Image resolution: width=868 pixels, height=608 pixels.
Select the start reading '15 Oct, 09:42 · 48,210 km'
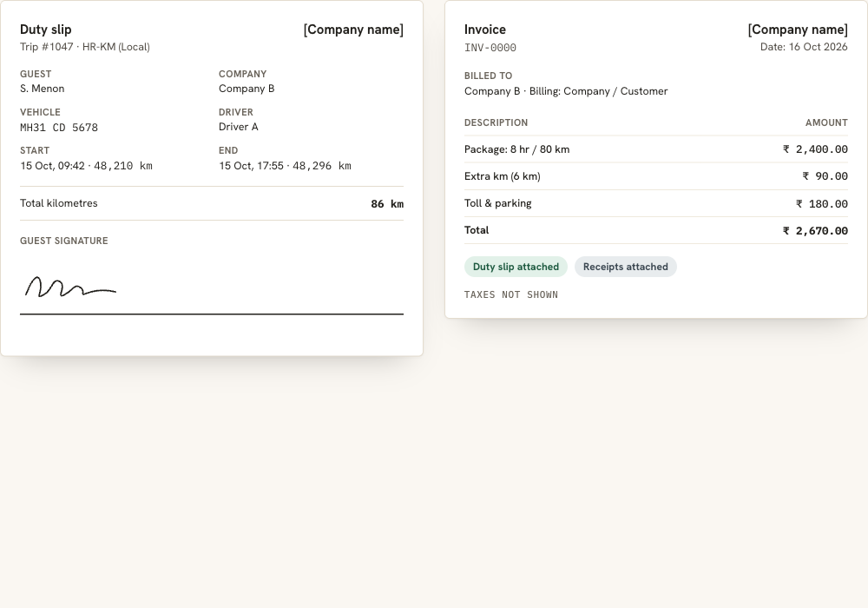tap(86, 166)
